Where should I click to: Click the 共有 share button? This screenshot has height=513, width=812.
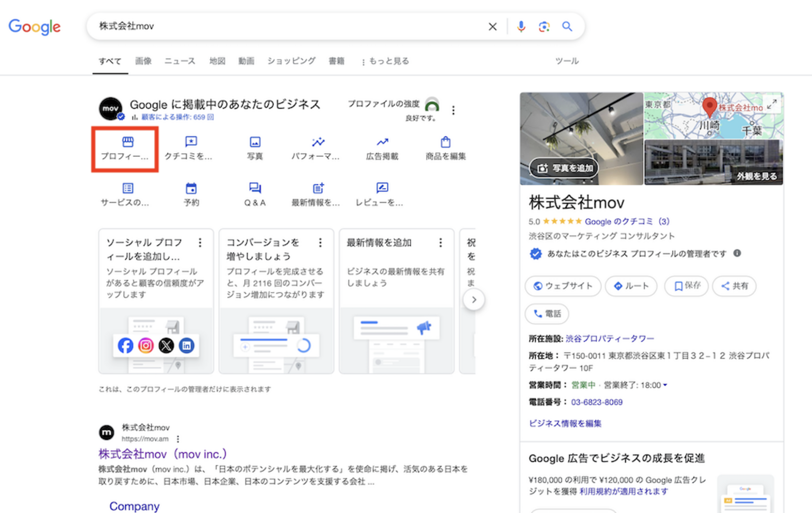tap(734, 286)
